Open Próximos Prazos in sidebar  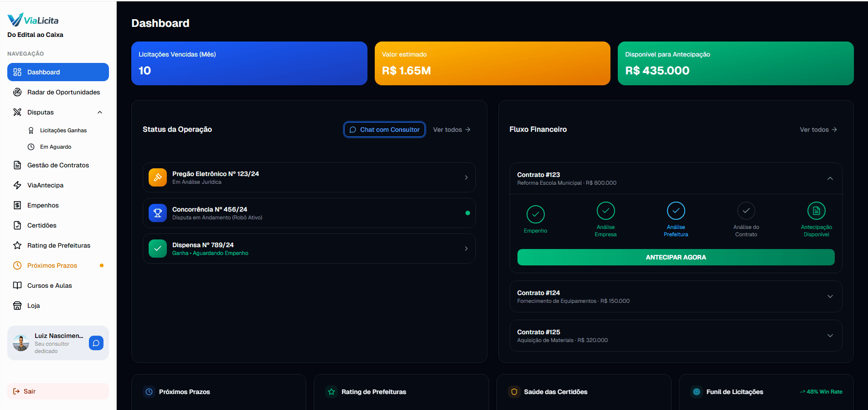[58, 265]
